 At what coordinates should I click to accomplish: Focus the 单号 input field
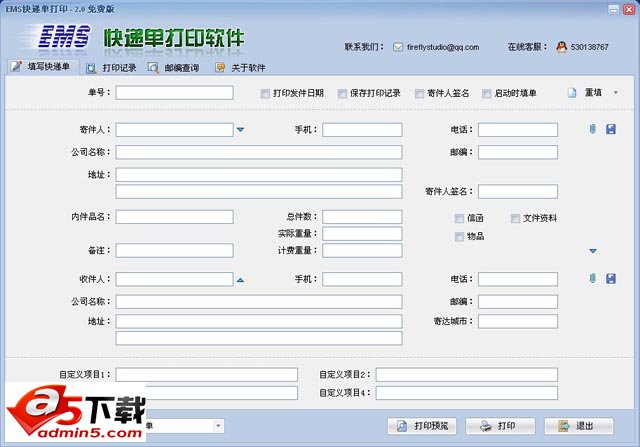pyautogui.click(x=174, y=93)
